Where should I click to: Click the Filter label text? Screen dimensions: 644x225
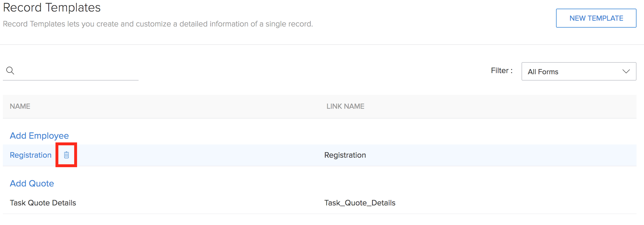click(x=502, y=70)
